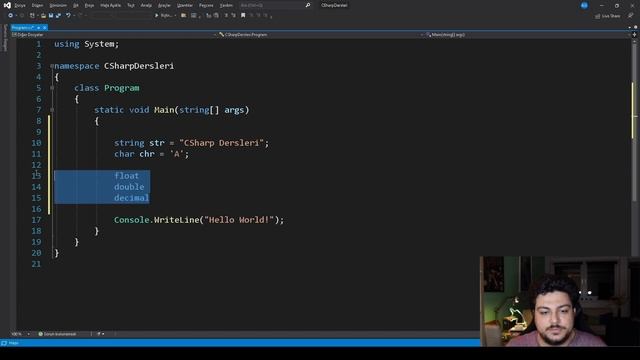
Task: Collapse the class Program block
Action: point(52,88)
